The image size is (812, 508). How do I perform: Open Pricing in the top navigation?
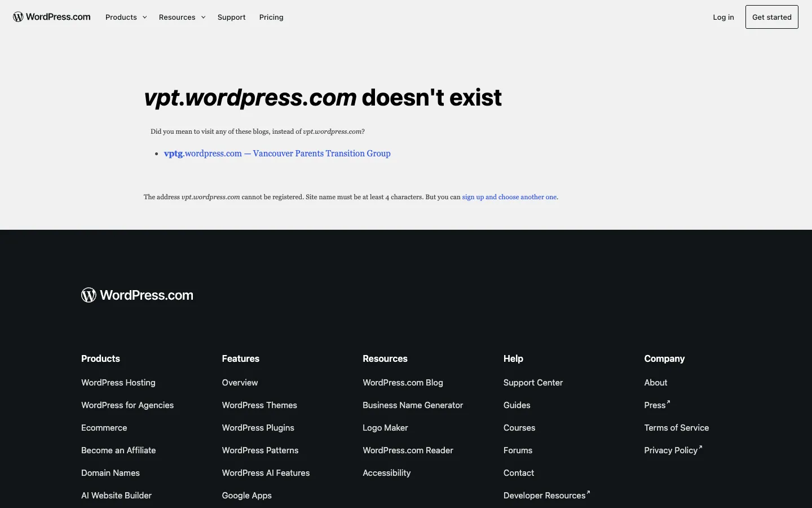(271, 17)
